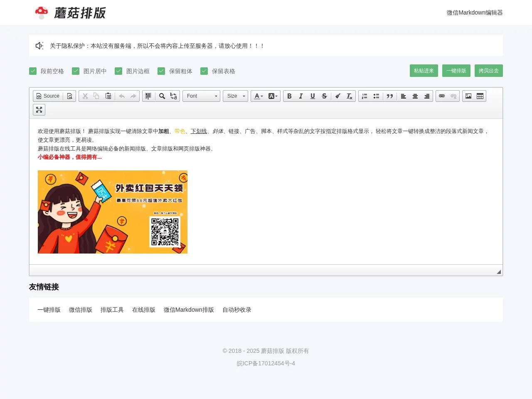Open 微信Markdown编辑器 in the header
Screen dimensions: 532x399
click(474, 12)
